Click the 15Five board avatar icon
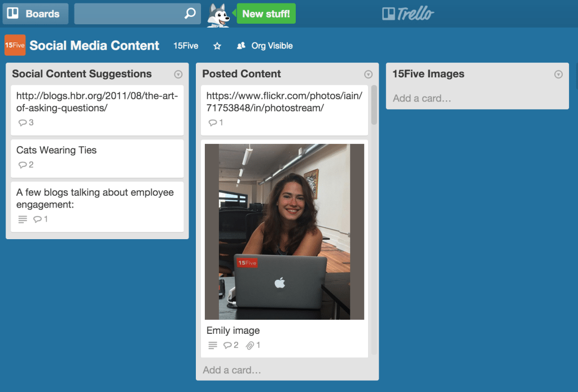This screenshot has height=392, width=578. click(x=15, y=45)
